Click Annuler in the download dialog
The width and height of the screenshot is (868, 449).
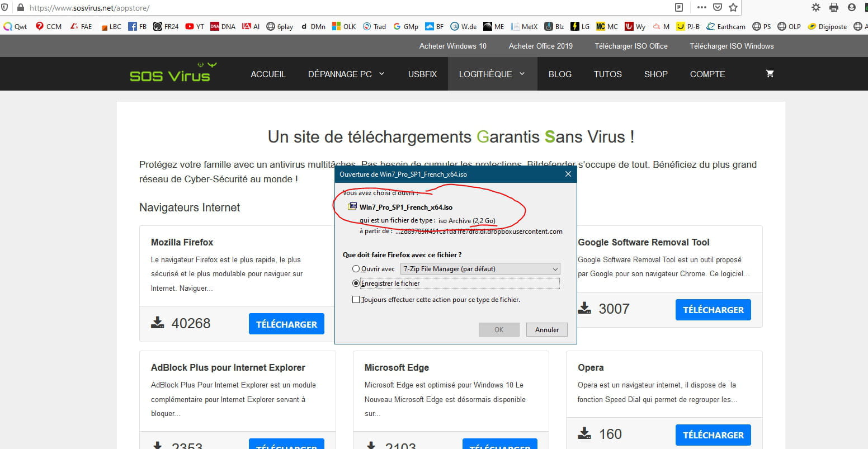(547, 329)
